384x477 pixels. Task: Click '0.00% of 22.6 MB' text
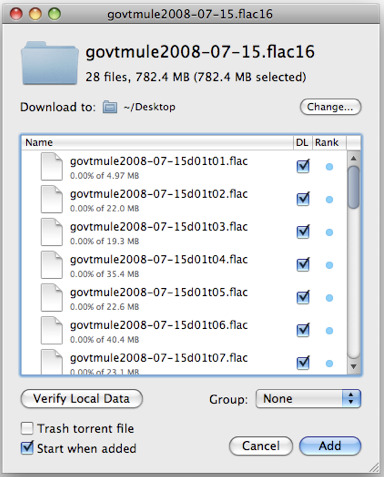(104, 307)
